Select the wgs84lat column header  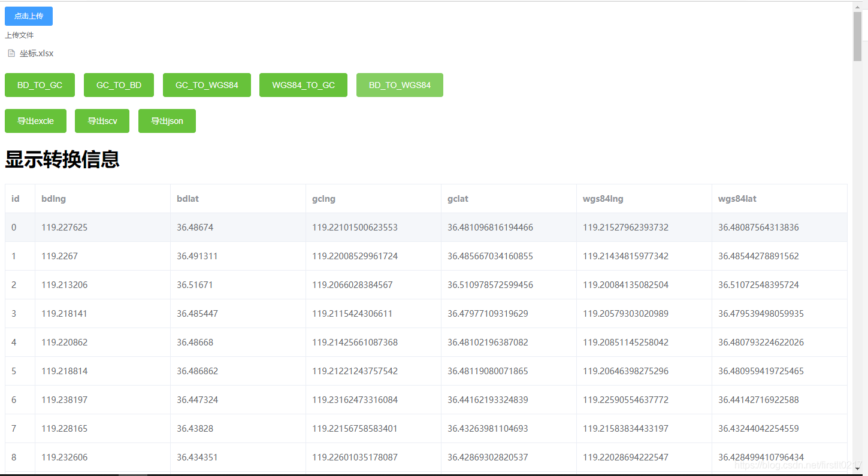pyautogui.click(x=780, y=199)
